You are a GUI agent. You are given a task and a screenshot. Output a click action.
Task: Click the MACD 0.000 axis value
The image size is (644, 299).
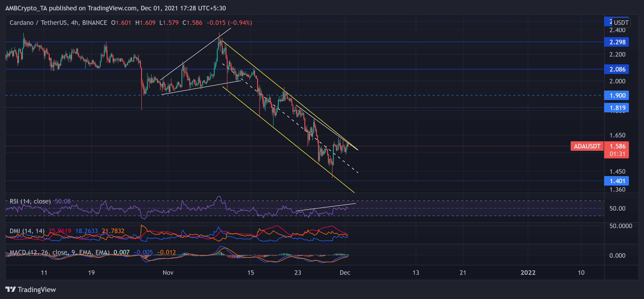[x=617, y=256]
